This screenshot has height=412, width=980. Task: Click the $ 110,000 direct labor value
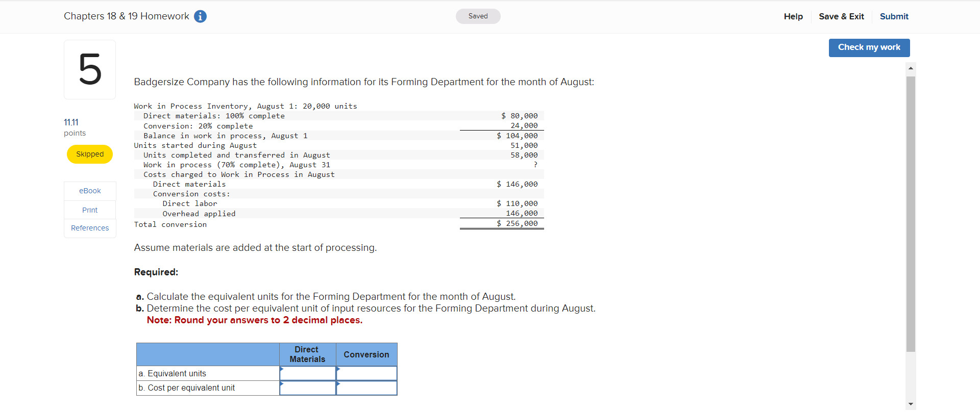[517, 203]
